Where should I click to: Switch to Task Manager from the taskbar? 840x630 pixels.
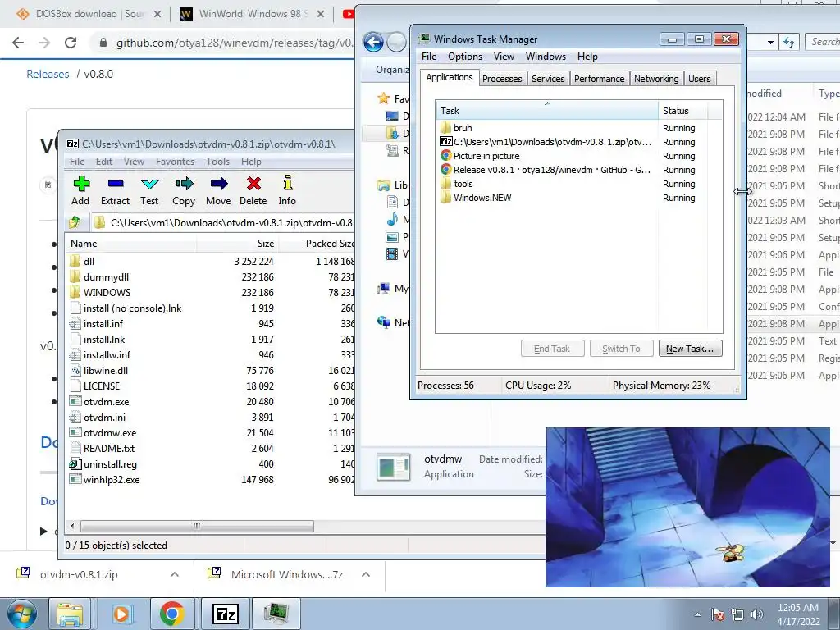(276, 614)
